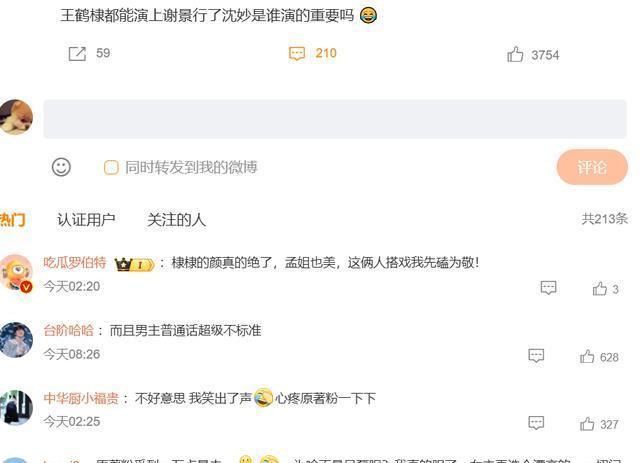The width and height of the screenshot is (640, 463).
Task: Click the repost share icon beside 59
Action: pos(77,53)
